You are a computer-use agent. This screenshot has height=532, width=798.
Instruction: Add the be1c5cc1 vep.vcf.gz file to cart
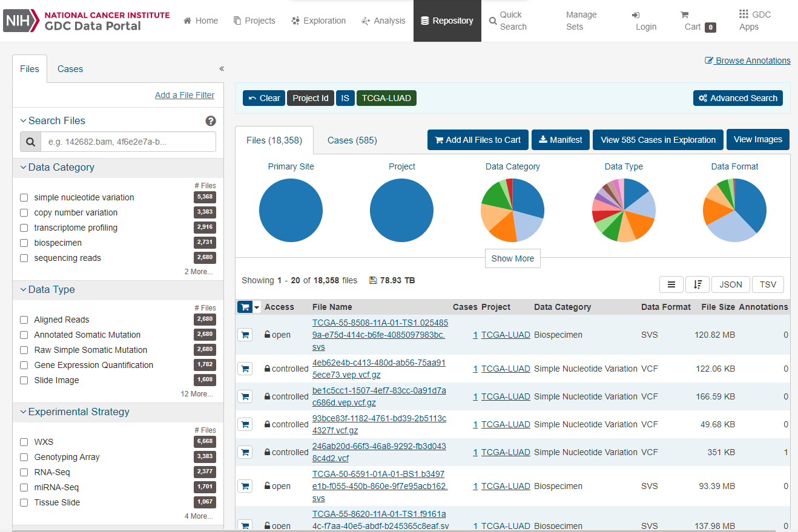click(245, 396)
